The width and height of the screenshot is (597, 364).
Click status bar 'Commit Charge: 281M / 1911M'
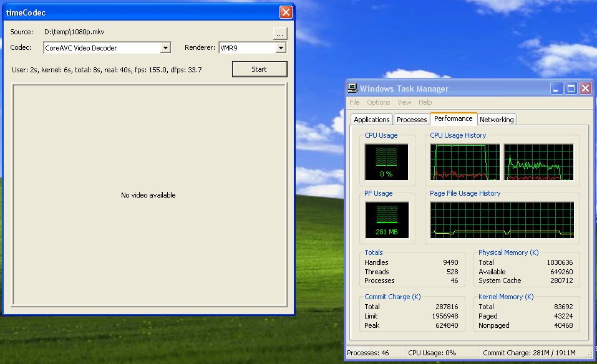coord(529,353)
